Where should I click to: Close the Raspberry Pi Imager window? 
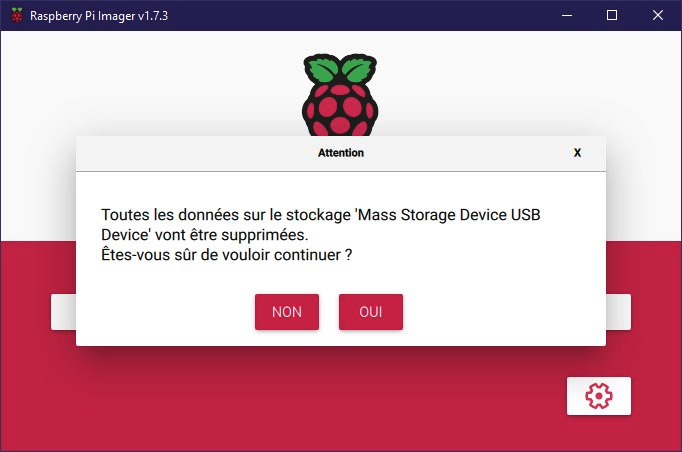tap(658, 15)
